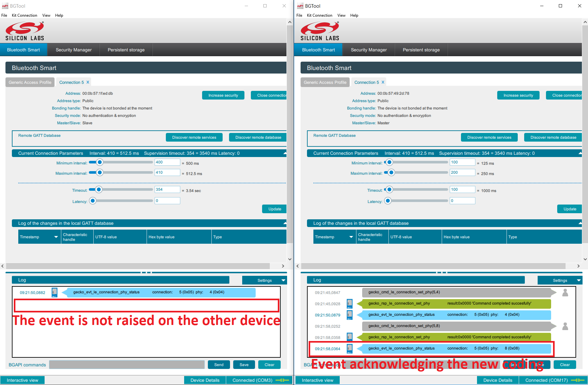Screen dimensions: 588x385
Task: Open Help menu in right window
Action: (x=354, y=15)
